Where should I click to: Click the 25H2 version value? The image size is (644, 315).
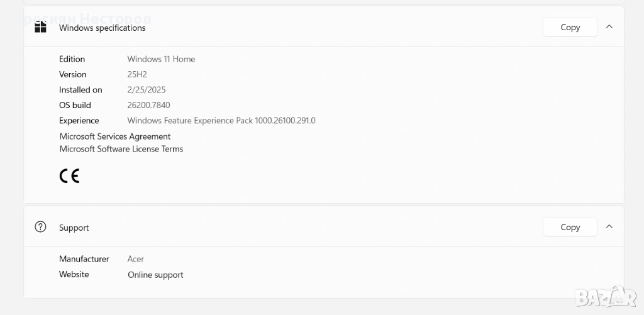click(137, 74)
